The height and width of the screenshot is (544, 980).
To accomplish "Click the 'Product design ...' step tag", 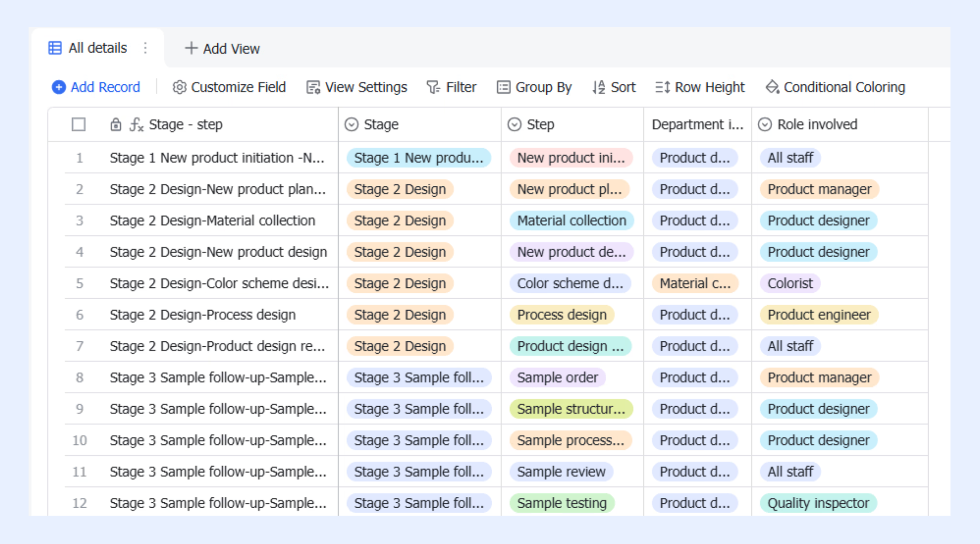I will 571,346.
